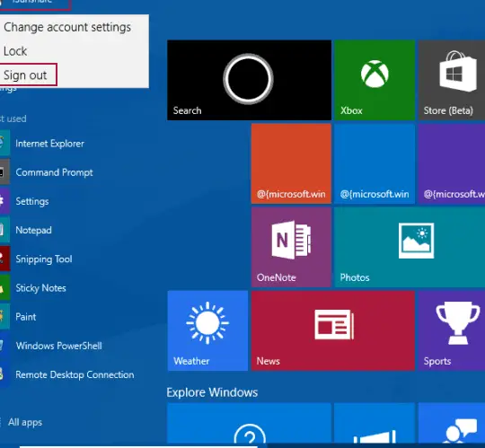Open the blue @{microsoft.win tile
The width and height of the screenshot is (485, 448).
(375, 163)
